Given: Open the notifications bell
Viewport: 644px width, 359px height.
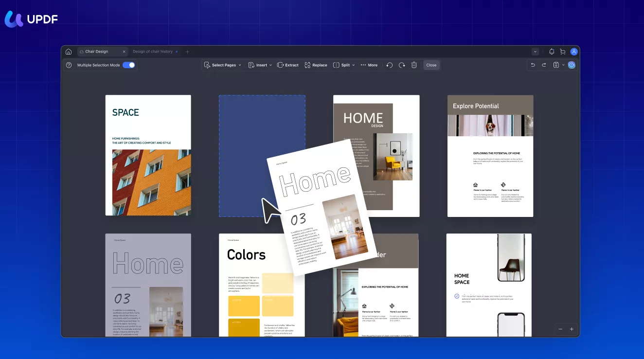Looking at the screenshot, I should [552, 52].
